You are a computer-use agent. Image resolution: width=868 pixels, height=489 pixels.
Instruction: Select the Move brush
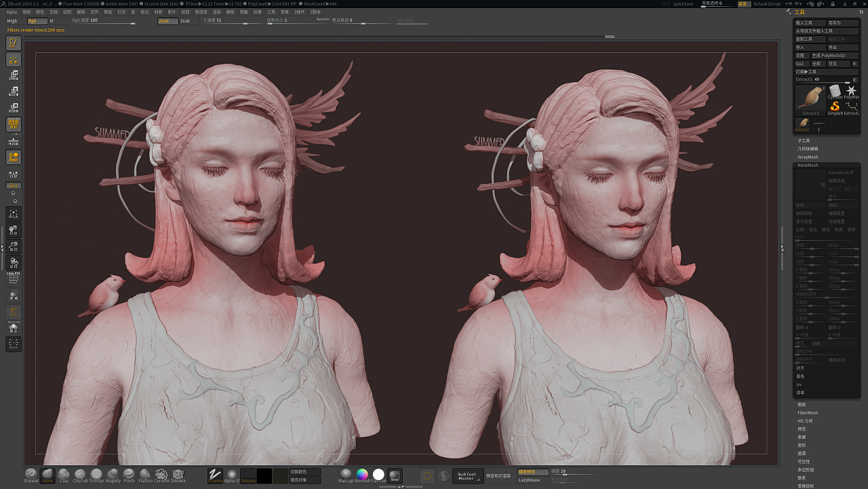coord(47,473)
